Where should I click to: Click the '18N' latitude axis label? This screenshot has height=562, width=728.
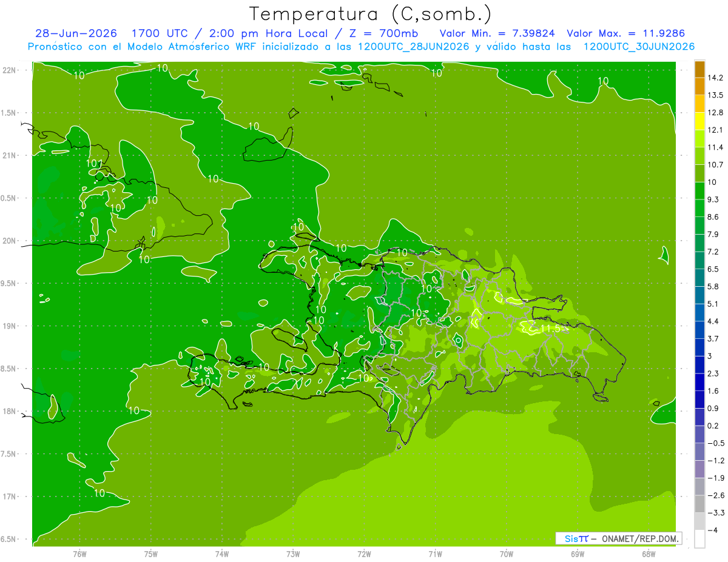[x=9, y=412]
